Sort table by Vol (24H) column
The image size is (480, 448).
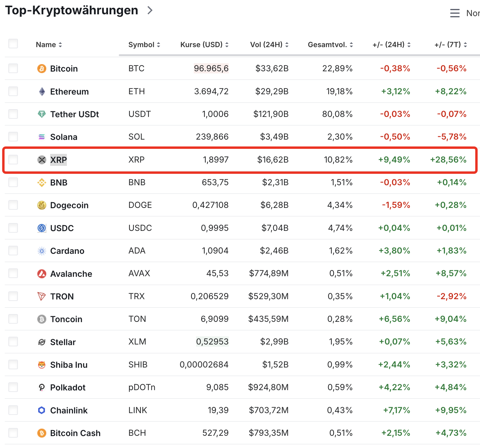click(x=269, y=45)
